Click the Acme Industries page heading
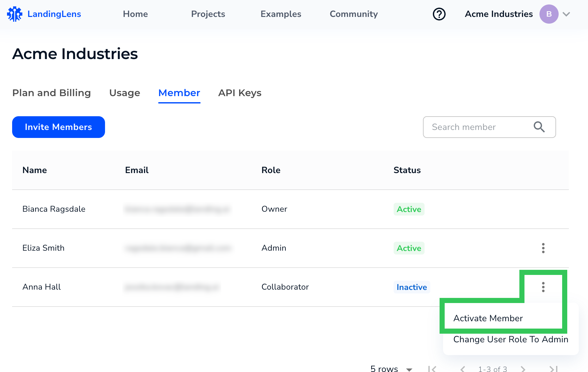Image resolution: width=588 pixels, height=372 pixels. pyautogui.click(x=75, y=54)
